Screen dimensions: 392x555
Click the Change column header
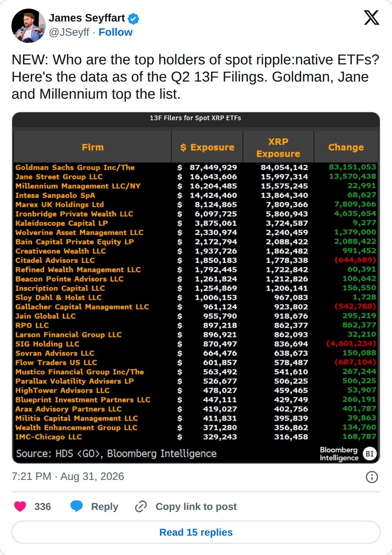pos(346,147)
